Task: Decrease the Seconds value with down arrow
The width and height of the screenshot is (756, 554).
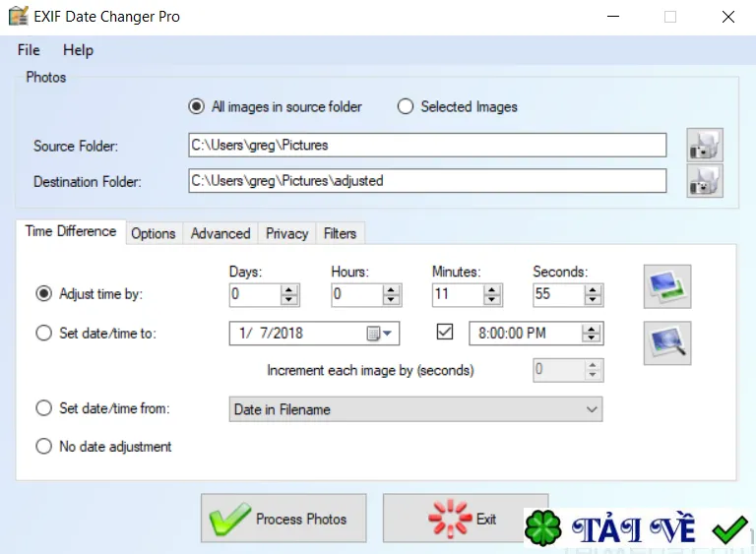Action: pos(593,299)
